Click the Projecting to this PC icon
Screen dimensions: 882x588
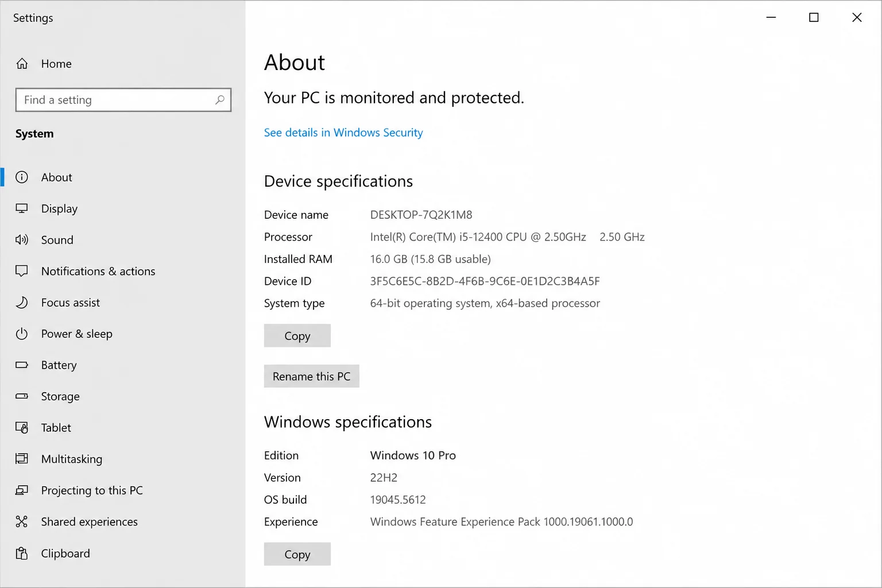[22, 490]
